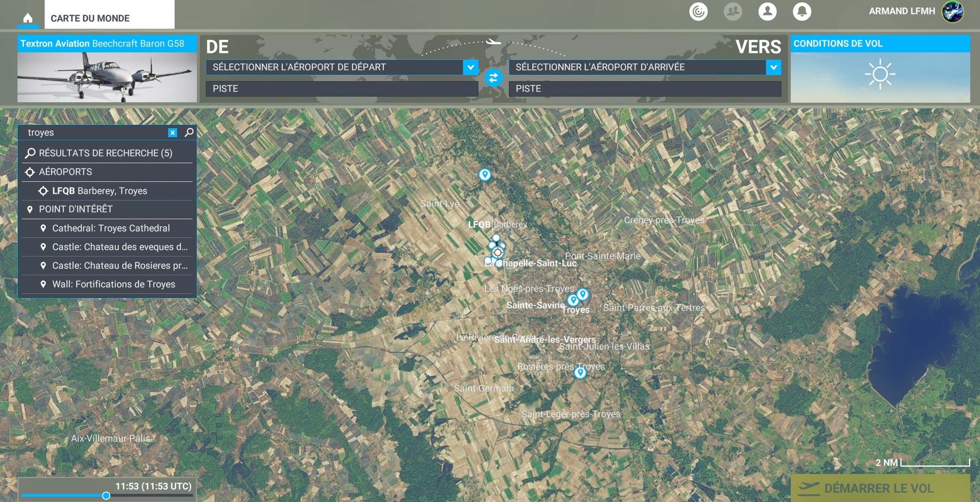The width and height of the screenshot is (980, 502).
Task: Open the multiplayer group icon
Action: click(x=733, y=11)
